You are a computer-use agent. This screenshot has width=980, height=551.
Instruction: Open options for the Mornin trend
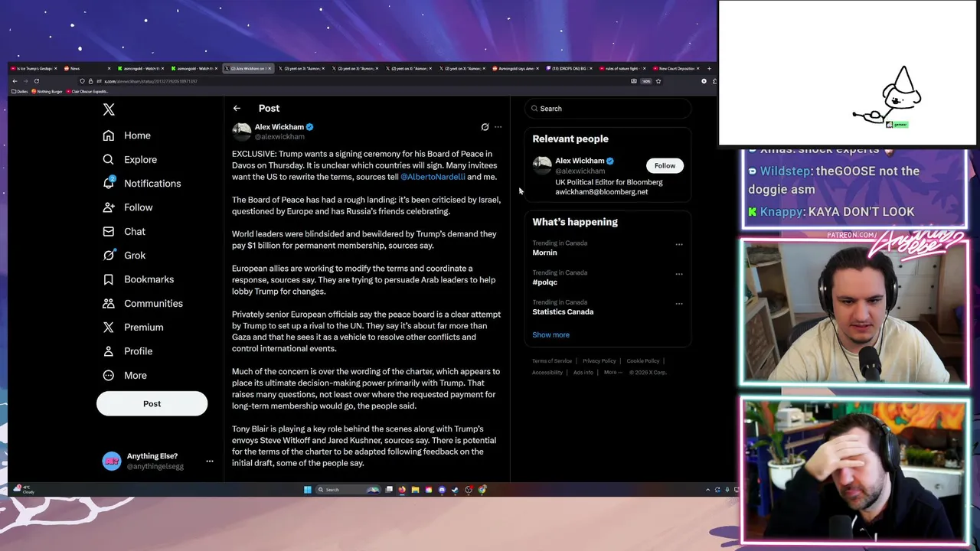679,245
